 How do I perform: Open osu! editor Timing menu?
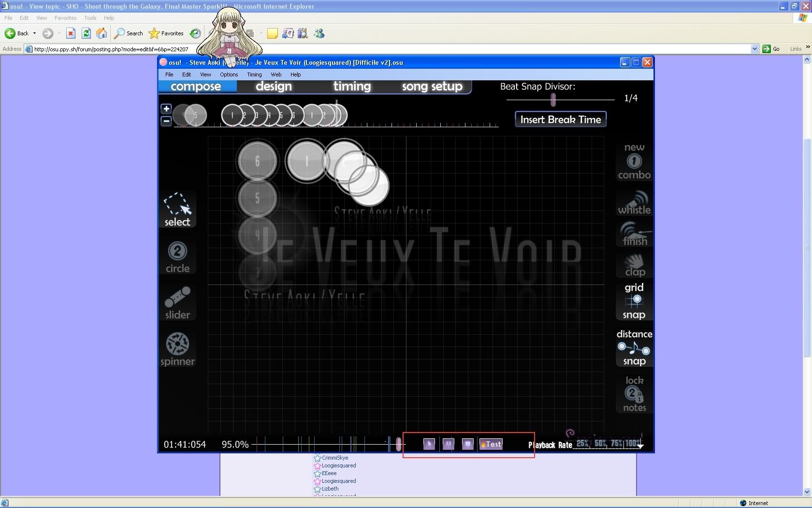click(254, 75)
